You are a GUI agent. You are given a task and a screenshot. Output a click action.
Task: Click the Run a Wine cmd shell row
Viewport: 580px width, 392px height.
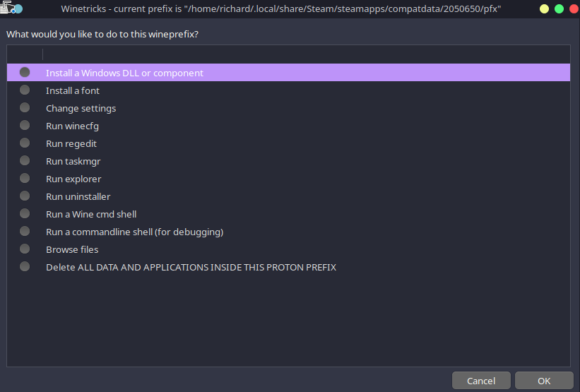288,214
